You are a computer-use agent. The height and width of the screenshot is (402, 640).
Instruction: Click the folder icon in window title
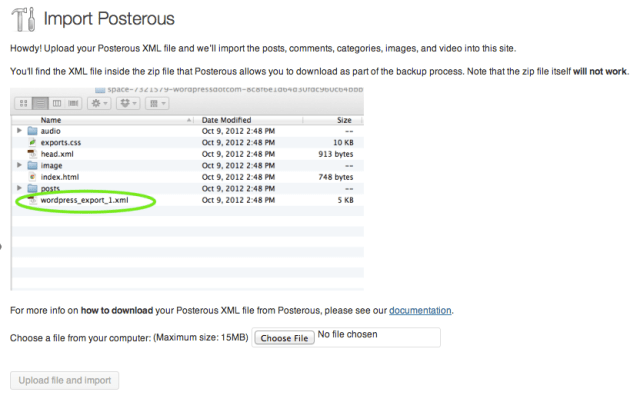click(100, 89)
